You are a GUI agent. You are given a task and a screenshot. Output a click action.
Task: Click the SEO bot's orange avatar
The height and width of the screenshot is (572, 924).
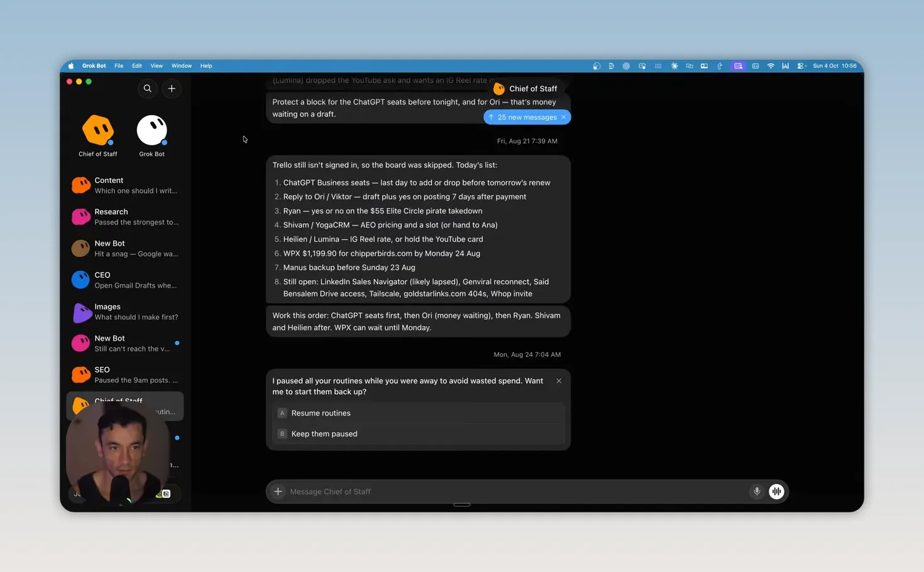[x=80, y=375]
